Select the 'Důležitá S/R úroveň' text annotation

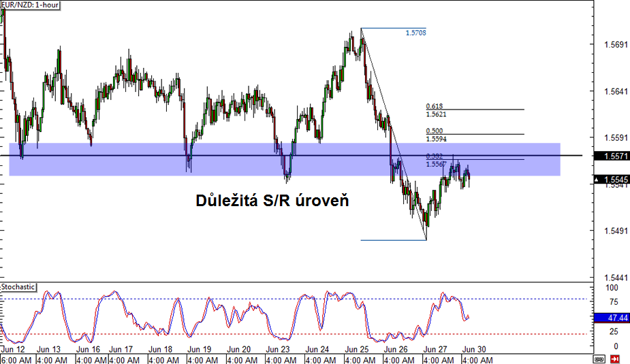(x=272, y=201)
